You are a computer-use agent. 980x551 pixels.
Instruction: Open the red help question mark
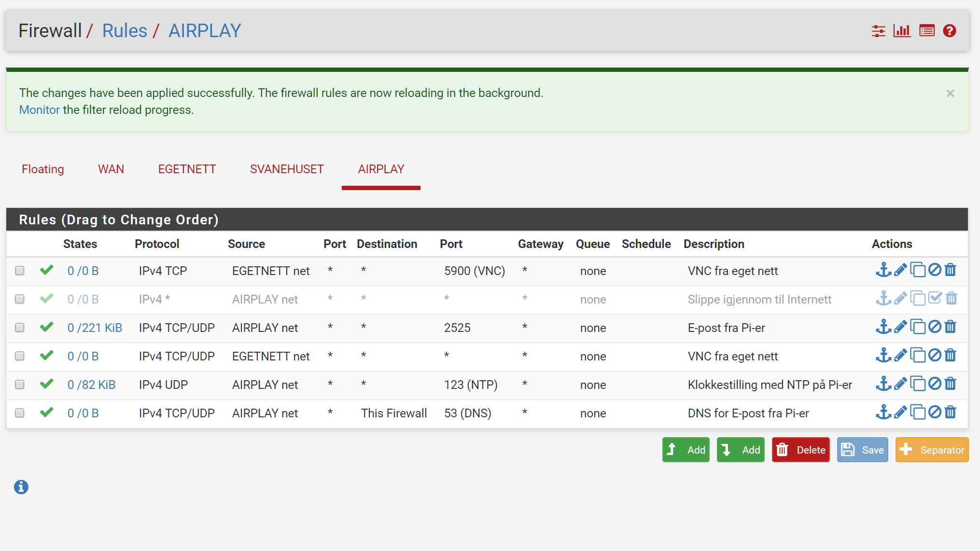950,31
